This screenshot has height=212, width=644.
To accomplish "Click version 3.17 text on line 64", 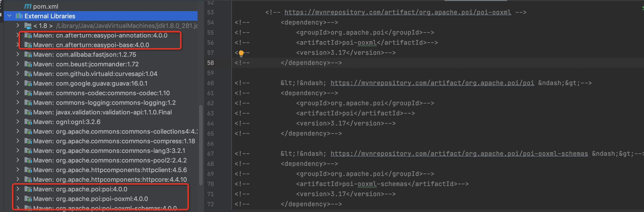I will click(x=338, y=124).
